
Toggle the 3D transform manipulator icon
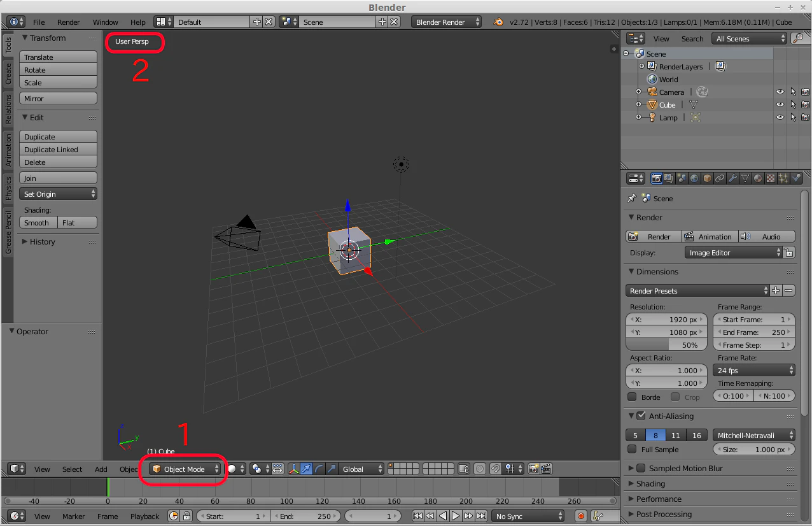[x=294, y=469]
